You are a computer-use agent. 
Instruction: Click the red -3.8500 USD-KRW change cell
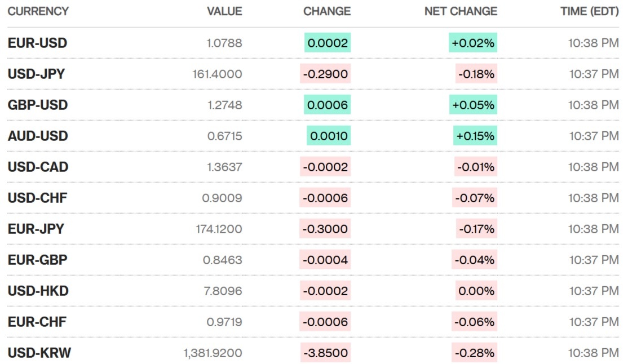[325, 353]
